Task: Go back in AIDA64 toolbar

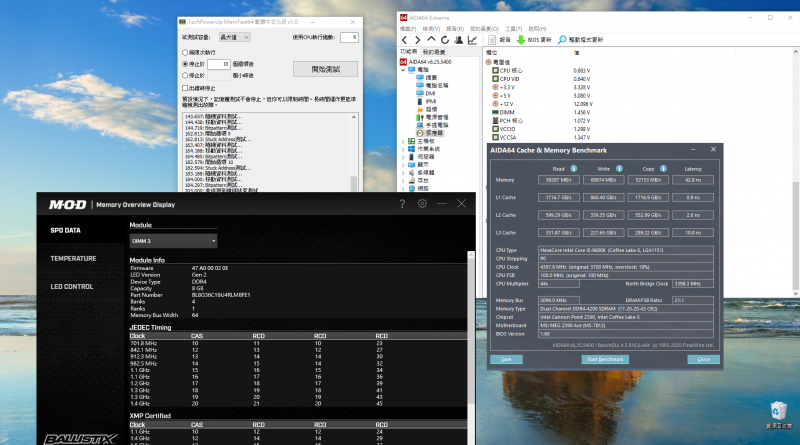Action: pos(405,40)
